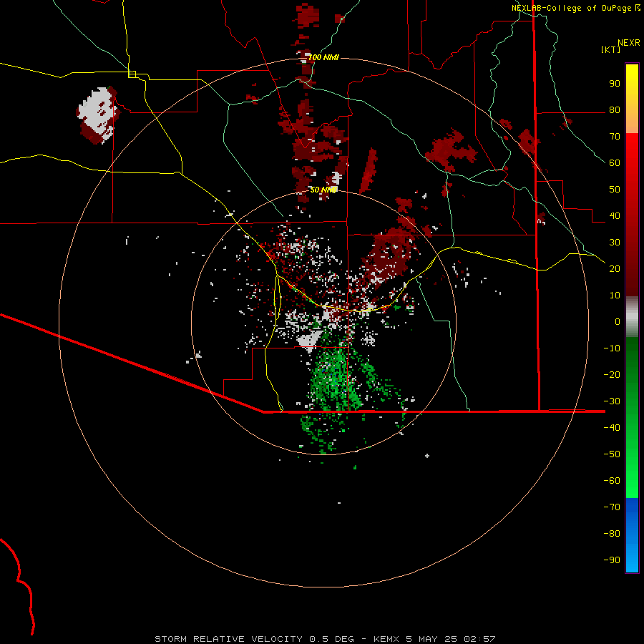Select the 50 NMI range ring label
644x644 pixels.
323,190
